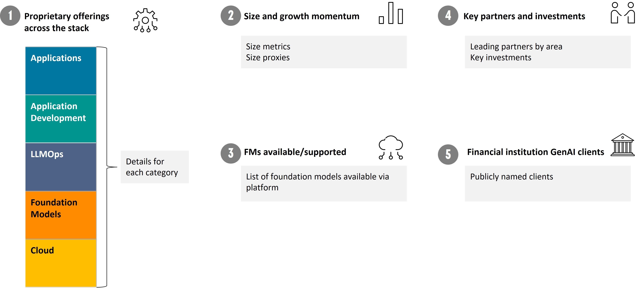Select the yellow Cloud block

pos(61,263)
